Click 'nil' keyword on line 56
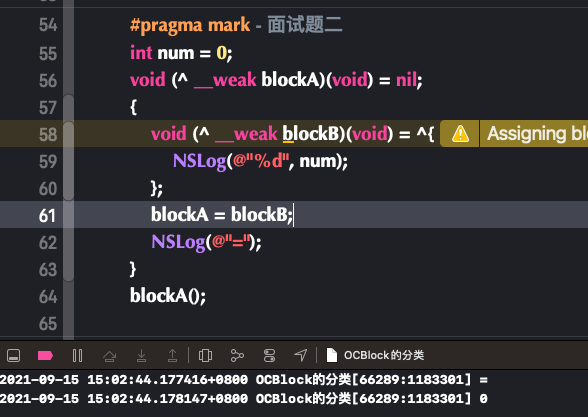The image size is (588, 417). pyautogui.click(x=406, y=80)
